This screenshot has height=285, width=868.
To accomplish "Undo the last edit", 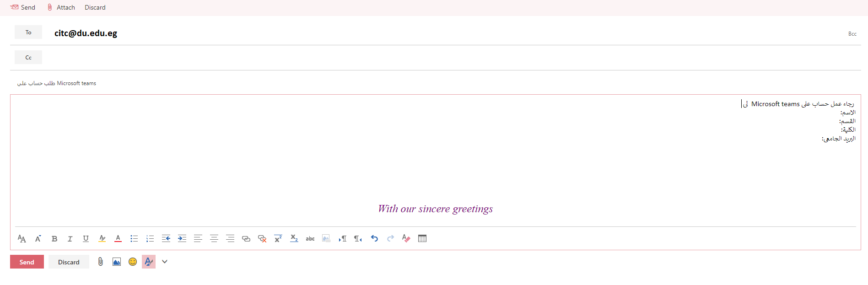I will pos(374,238).
